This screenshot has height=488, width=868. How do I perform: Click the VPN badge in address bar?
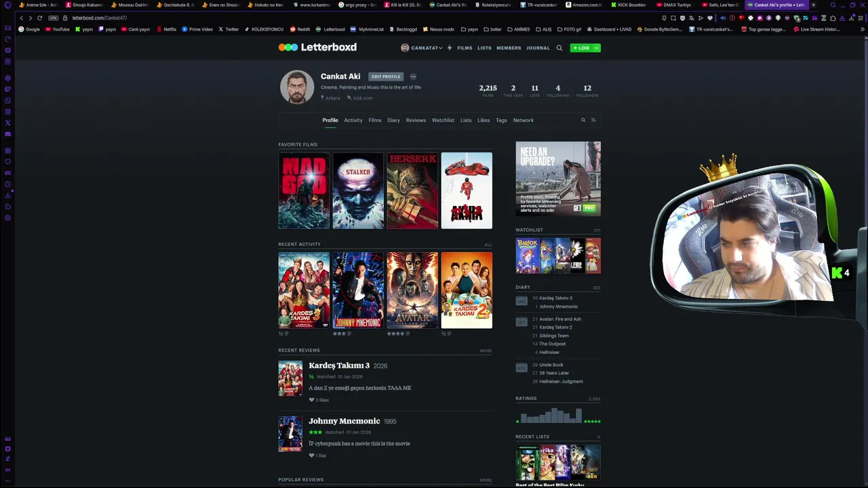coord(53,18)
